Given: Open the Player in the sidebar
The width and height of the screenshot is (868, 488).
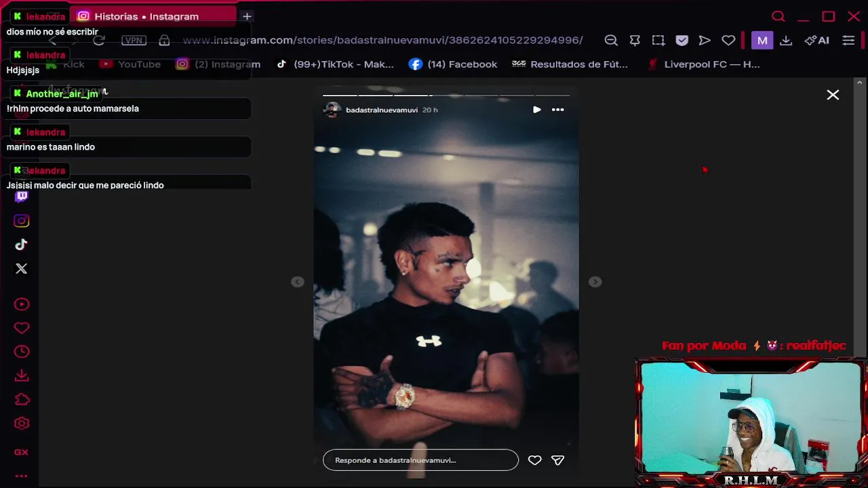Looking at the screenshot, I should [x=22, y=304].
